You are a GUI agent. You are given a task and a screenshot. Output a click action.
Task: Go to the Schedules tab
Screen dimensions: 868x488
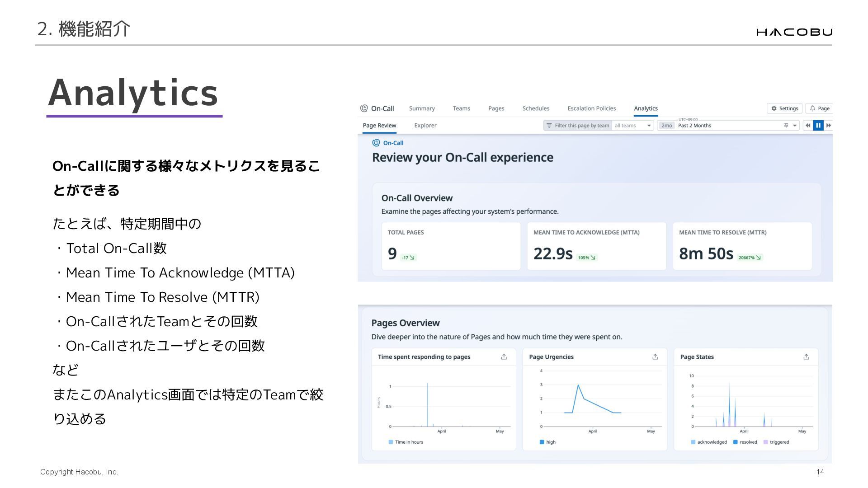[536, 108]
